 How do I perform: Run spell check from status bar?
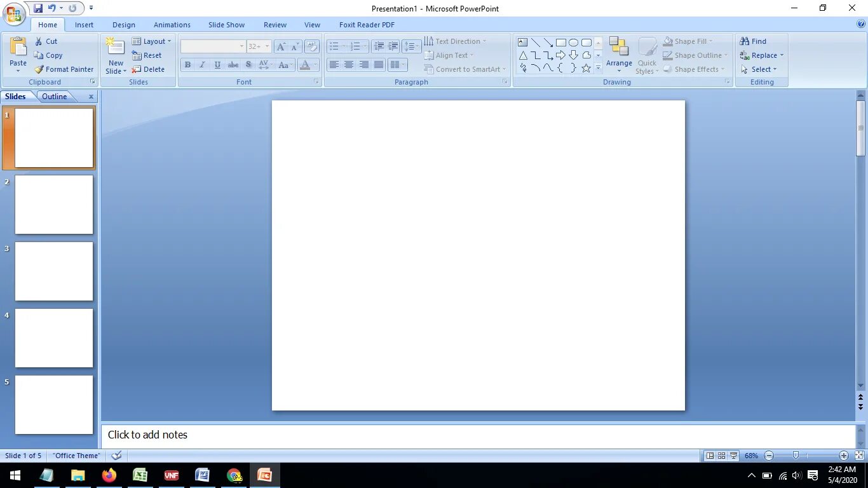pos(116,456)
